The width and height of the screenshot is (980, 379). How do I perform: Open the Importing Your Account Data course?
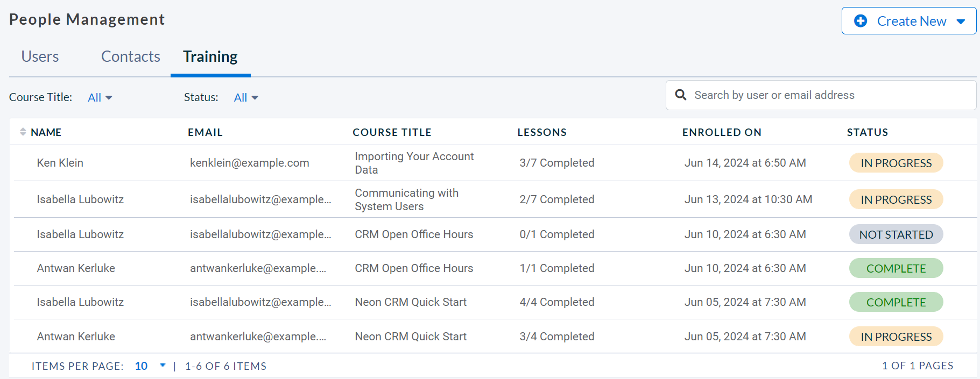click(414, 163)
